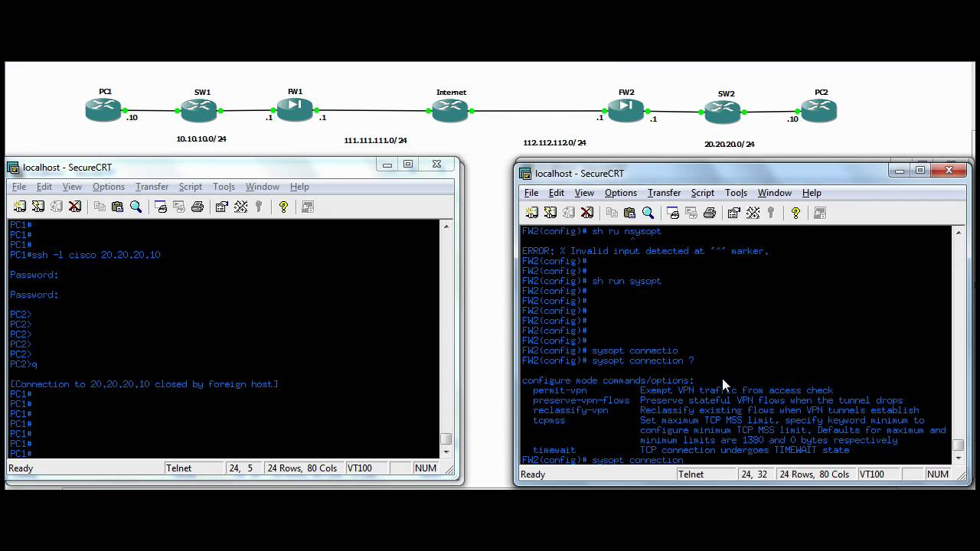Open Transfer menu in left SecureCRT window
Screen dimensions: 980x551
point(152,187)
